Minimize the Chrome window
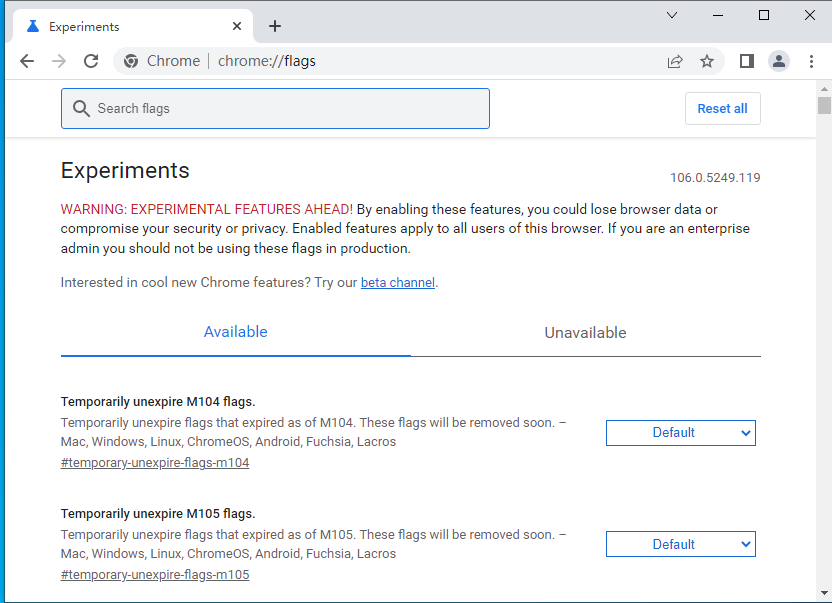The width and height of the screenshot is (832, 603). pos(718,15)
